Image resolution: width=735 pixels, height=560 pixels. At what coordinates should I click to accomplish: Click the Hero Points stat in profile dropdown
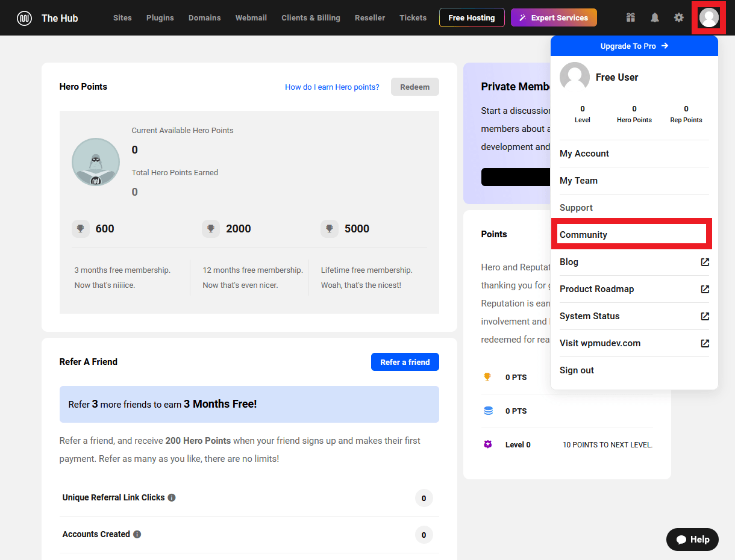(634, 114)
